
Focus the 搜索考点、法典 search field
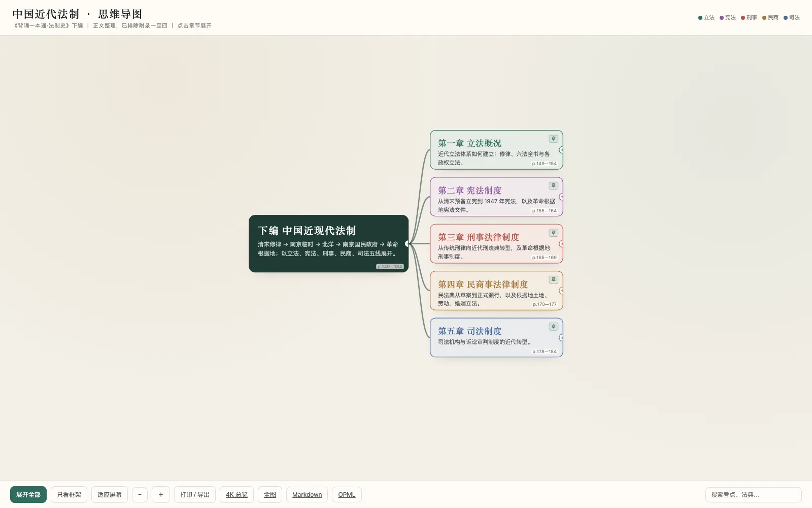pos(753,494)
